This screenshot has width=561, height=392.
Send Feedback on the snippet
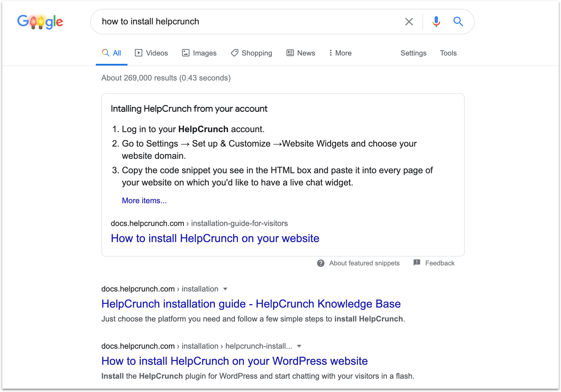(440, 263)
